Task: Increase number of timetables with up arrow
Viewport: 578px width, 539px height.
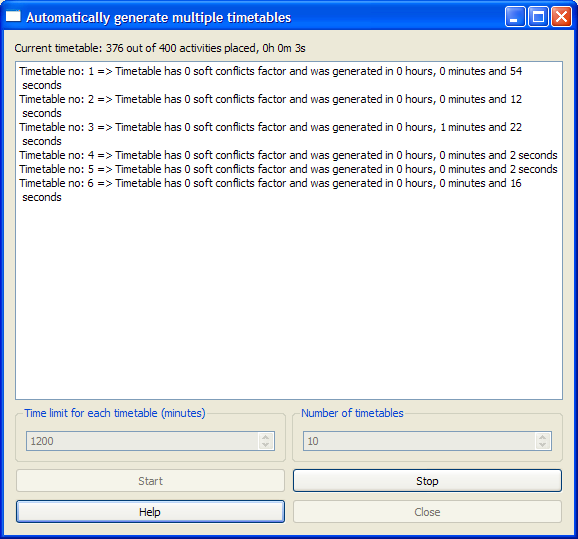Action: 542,437
